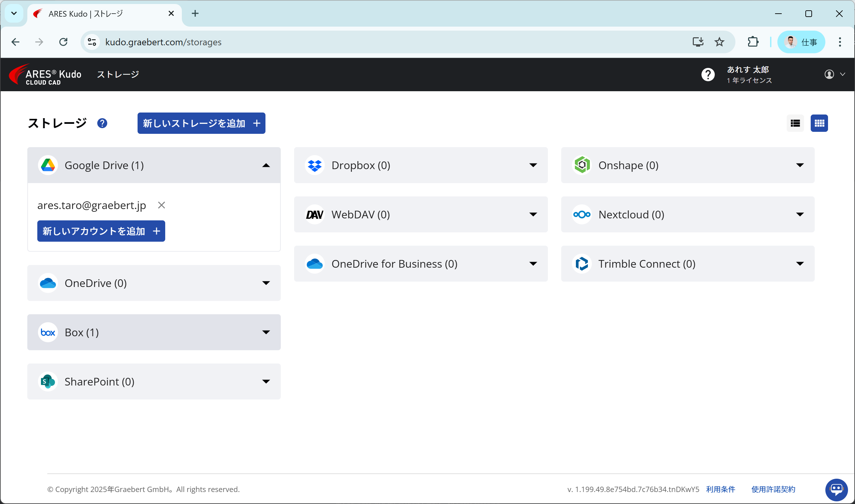Click install app icon in address bar
The image size is (855, 504).
[x=698, y=42]
